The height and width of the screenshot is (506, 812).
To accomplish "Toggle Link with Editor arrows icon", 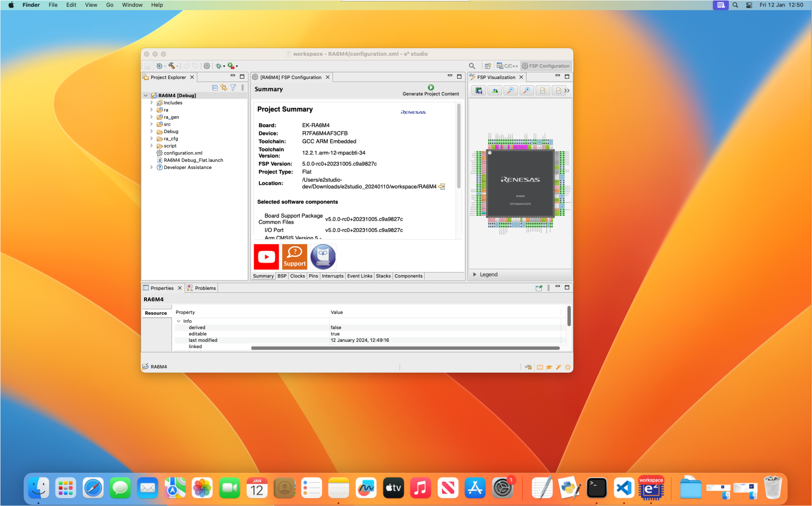I will coord(224,88).
